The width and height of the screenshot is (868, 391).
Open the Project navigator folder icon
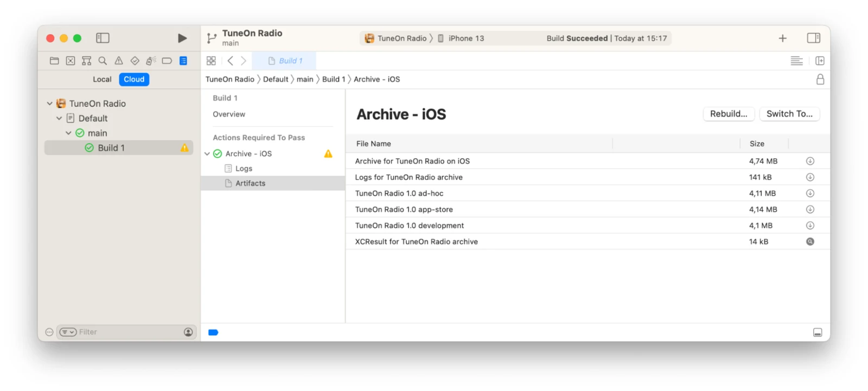click(x=54, y=61)
